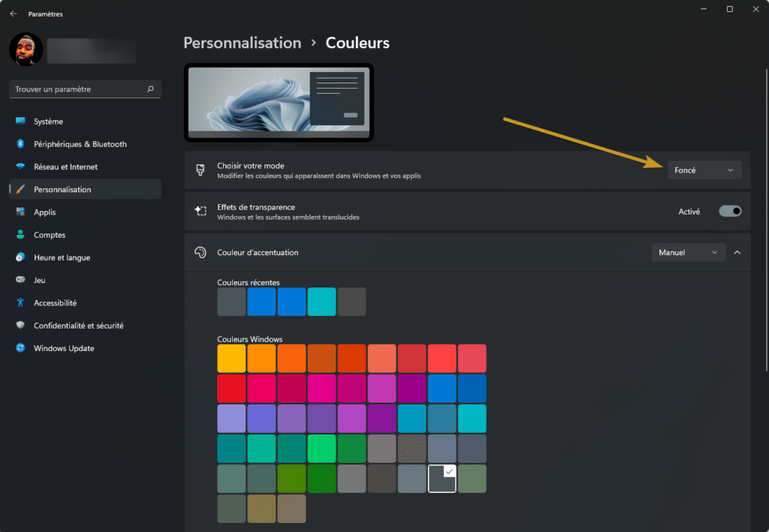Click the back arrow in the title bar

coord(14,14)
